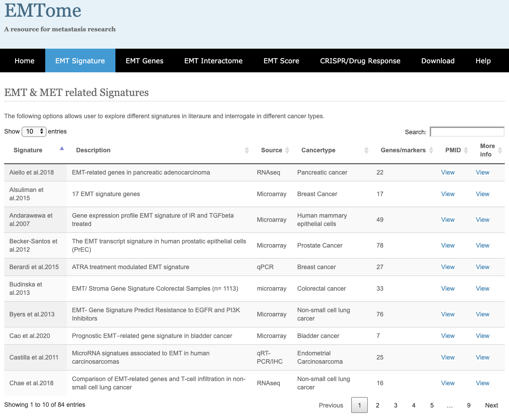Sort table by More info column arrows
Image resolution: width=509 pixels, height=420 pixels.
coord(500,150)
